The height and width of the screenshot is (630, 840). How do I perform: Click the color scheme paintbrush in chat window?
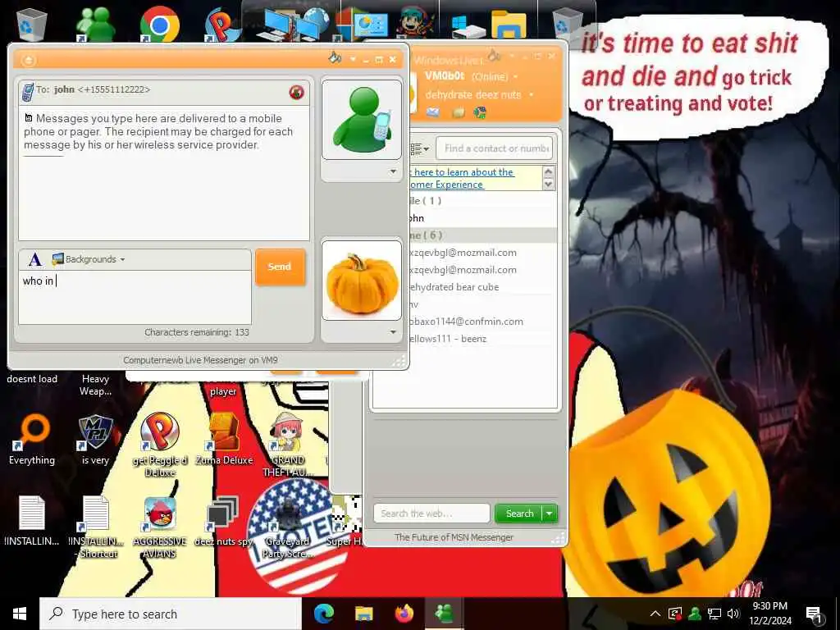coord(335,57)
